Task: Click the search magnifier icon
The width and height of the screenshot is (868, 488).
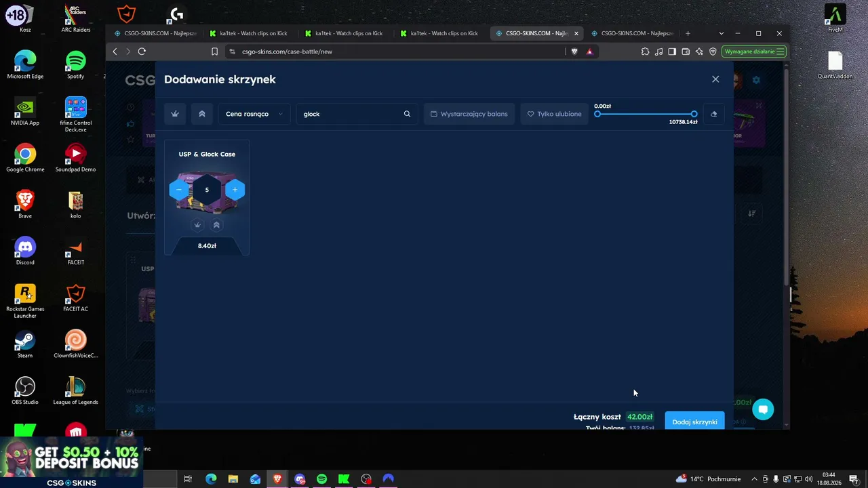Action: (x=407, y=114)
